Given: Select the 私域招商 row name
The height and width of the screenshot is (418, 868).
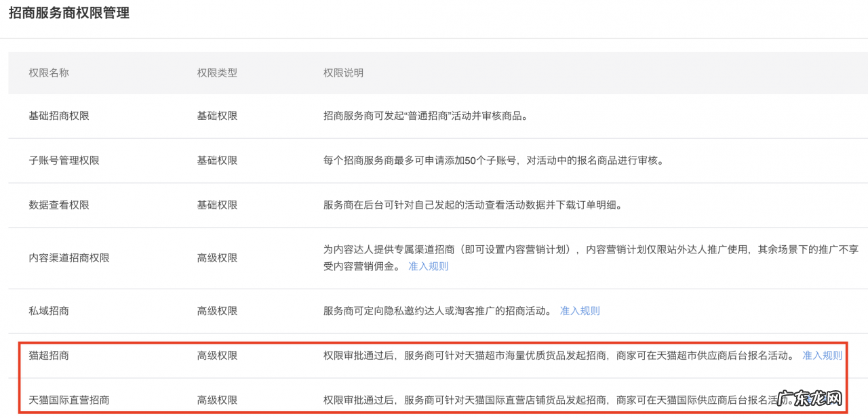Looking at the screenshot, I should pos(49,311).
